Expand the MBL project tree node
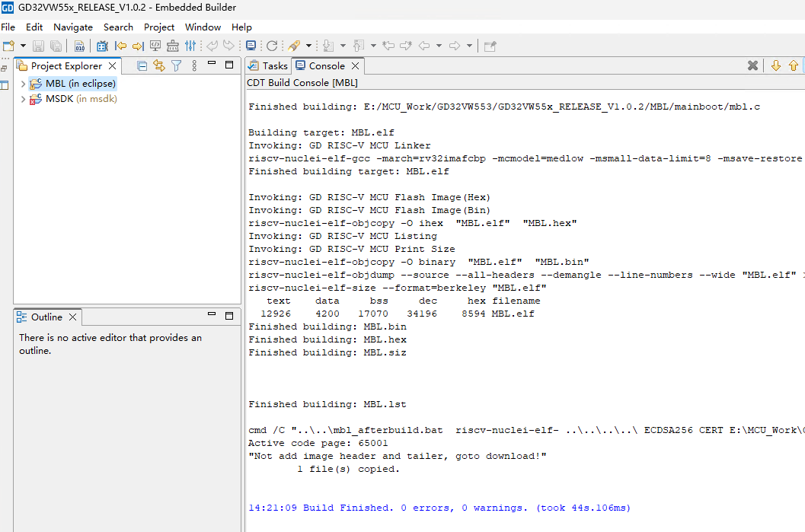 [23, 84]
